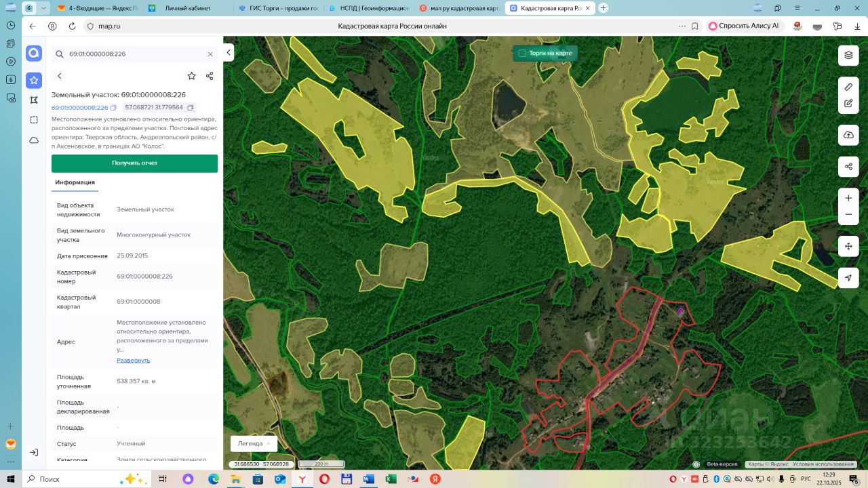Image resolution: width=868 pixels, height=488 pixels.
Task: Locate my position with the arrow button
Action: (x=848, y=277)
